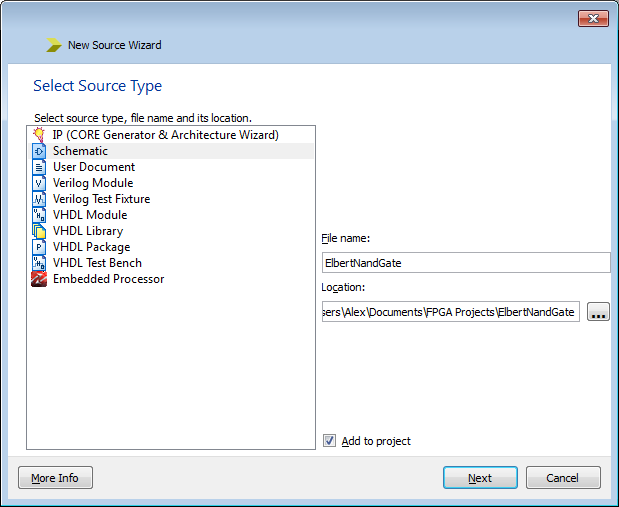The height and width of the screenshot is (507, 619).
Task: Open More Info help
Action: (x=55, y=478)
